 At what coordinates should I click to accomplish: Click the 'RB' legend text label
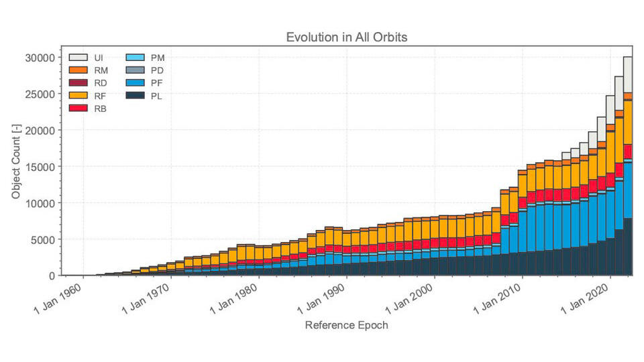[100, 109]
